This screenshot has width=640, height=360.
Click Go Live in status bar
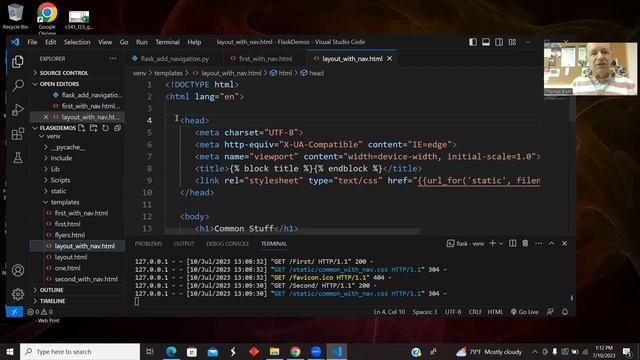524,312
